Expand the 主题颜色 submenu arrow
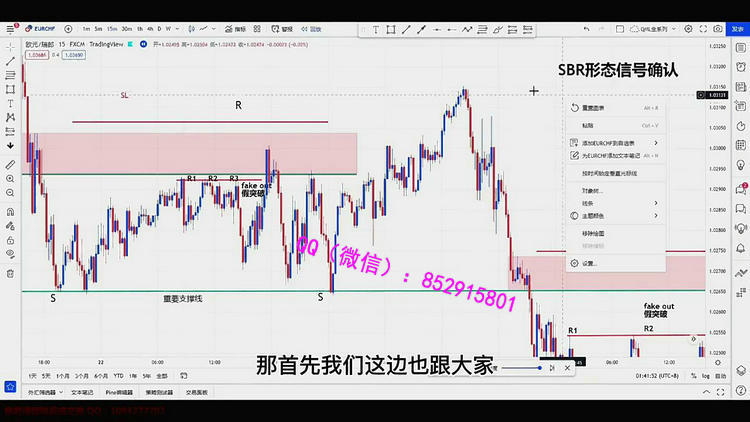The width and height of the screenshot is (750, 422). tap(656, 215)
